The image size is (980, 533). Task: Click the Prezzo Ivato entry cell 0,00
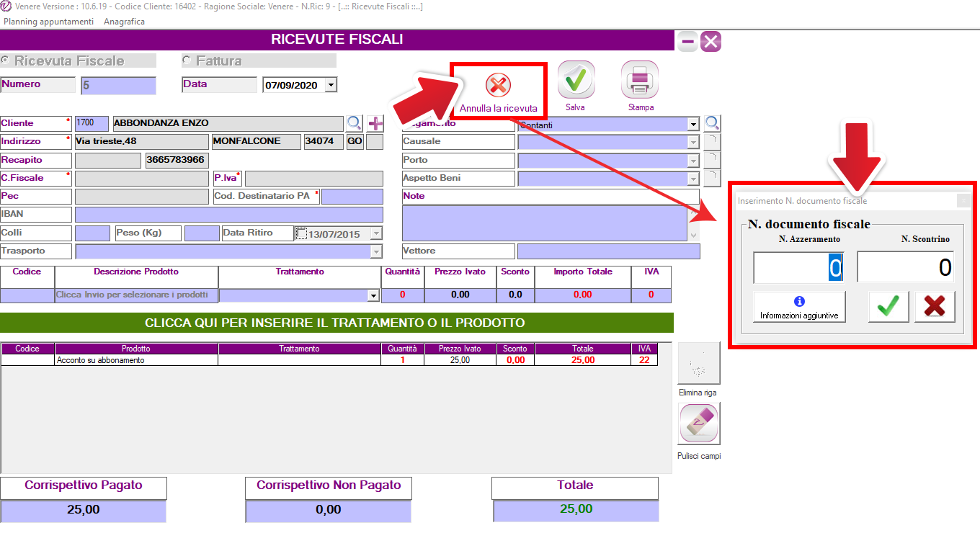click(460, 295)
